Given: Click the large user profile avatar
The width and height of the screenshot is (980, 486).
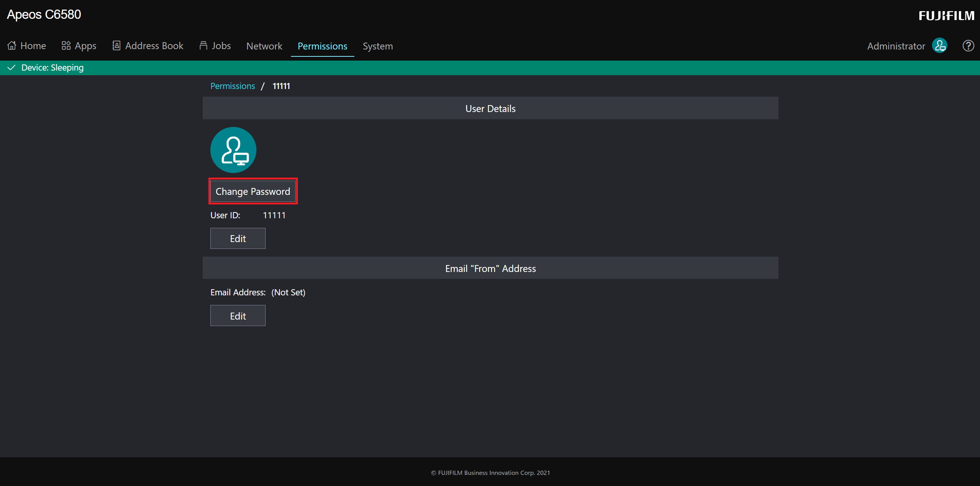Looking at the screenshot, I should [233, 150].
